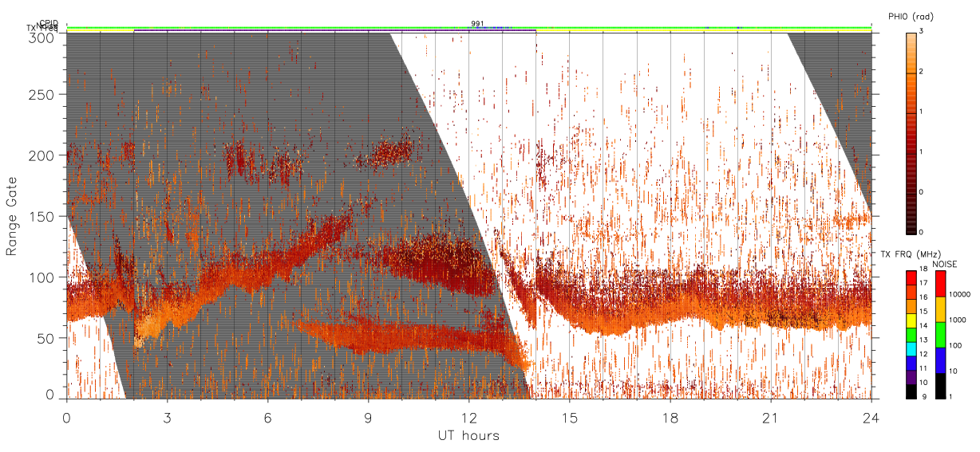Click the '991' CPID label at top

click(x=477, y=24)
